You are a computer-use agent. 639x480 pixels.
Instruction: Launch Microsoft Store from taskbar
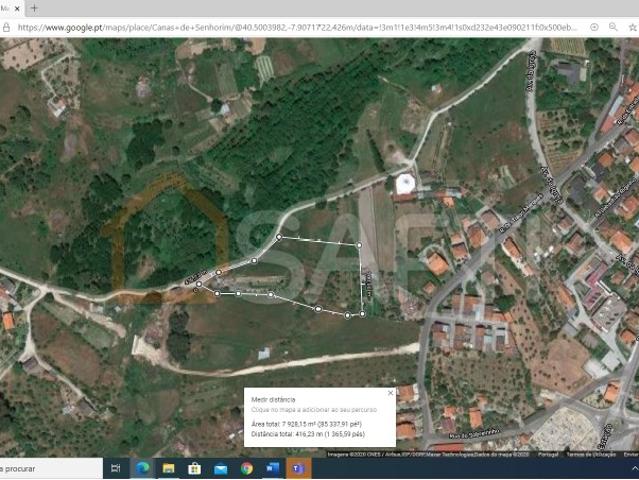pyautogui.click(x=194, y=469)
